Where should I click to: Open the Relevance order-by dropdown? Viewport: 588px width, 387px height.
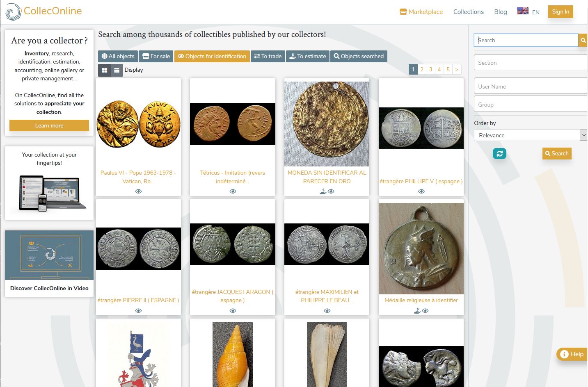[531, 135]
